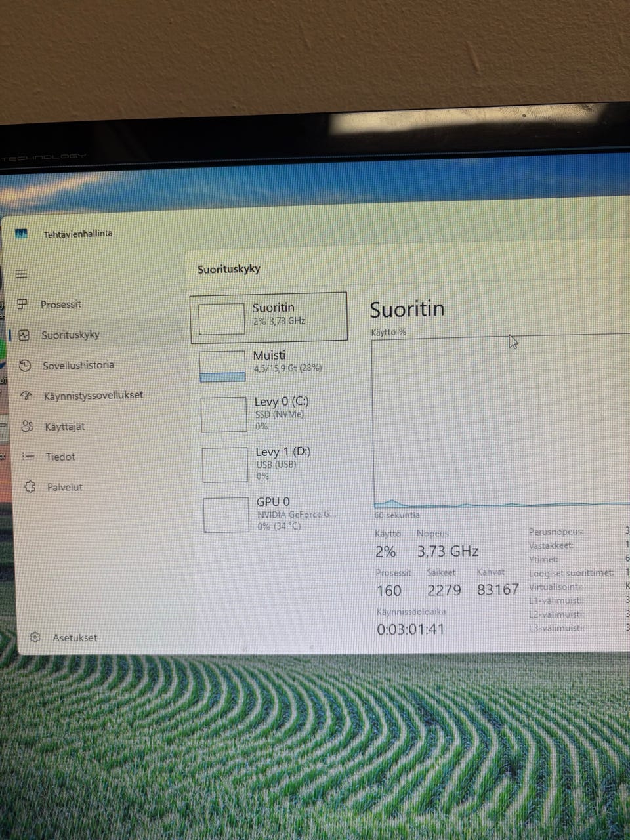Viewport: 630px width, 840px height.
Task: Click the NVIDIA GeForce GPU name text
Action: [297, 514]
